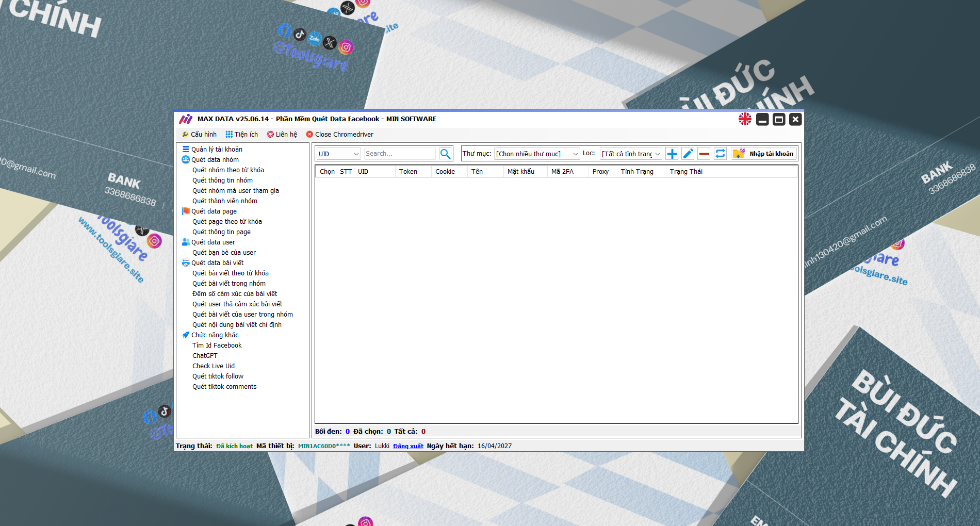Click the Tên column header
This screenshot has width=980, height=526.
click(x=485, y=171)
